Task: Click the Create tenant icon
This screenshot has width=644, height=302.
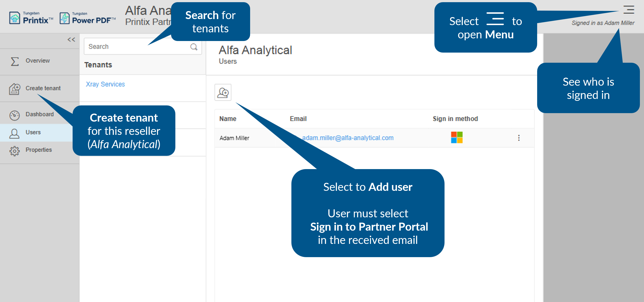Action: point(14,89)
